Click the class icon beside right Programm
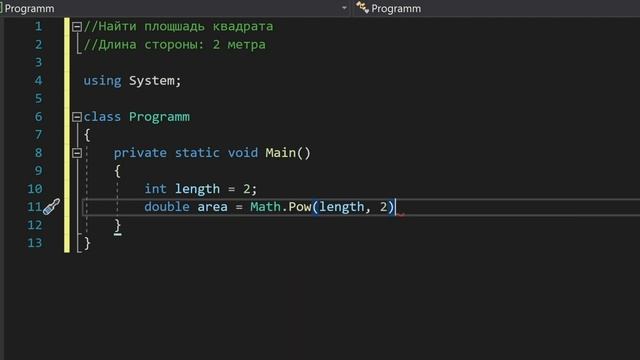Screen dimensions: 640x360 tap(362, 7)
